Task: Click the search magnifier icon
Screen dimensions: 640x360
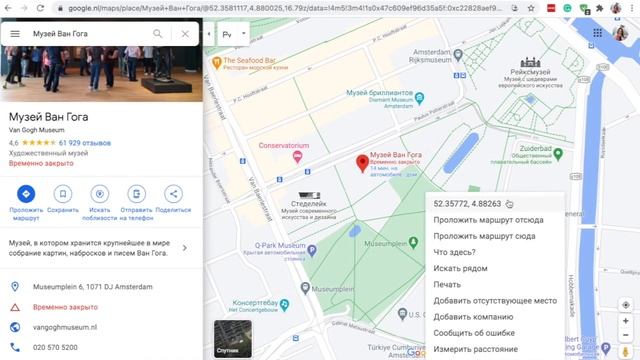Action: (158, 33)
